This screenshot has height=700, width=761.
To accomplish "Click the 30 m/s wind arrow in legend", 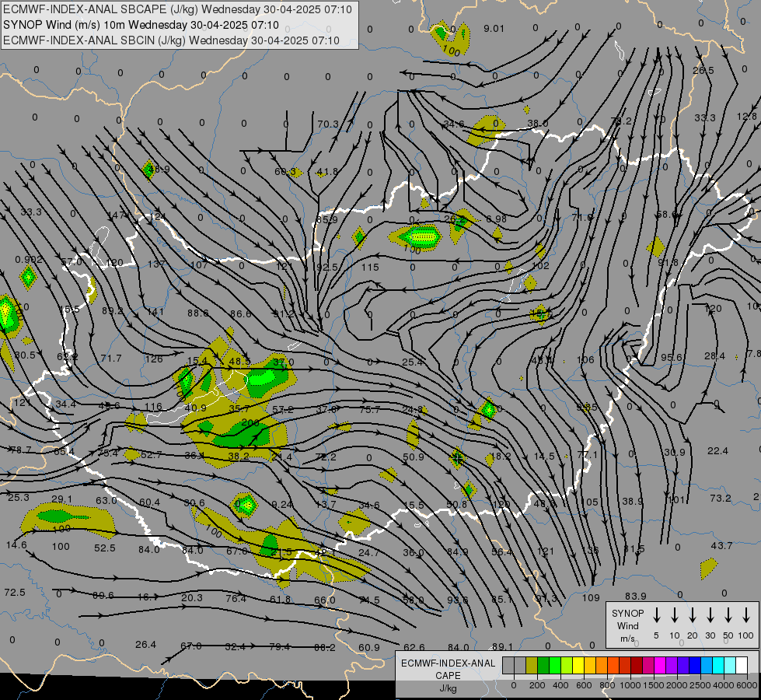I will pyautogui.click(x=710, y=615).
